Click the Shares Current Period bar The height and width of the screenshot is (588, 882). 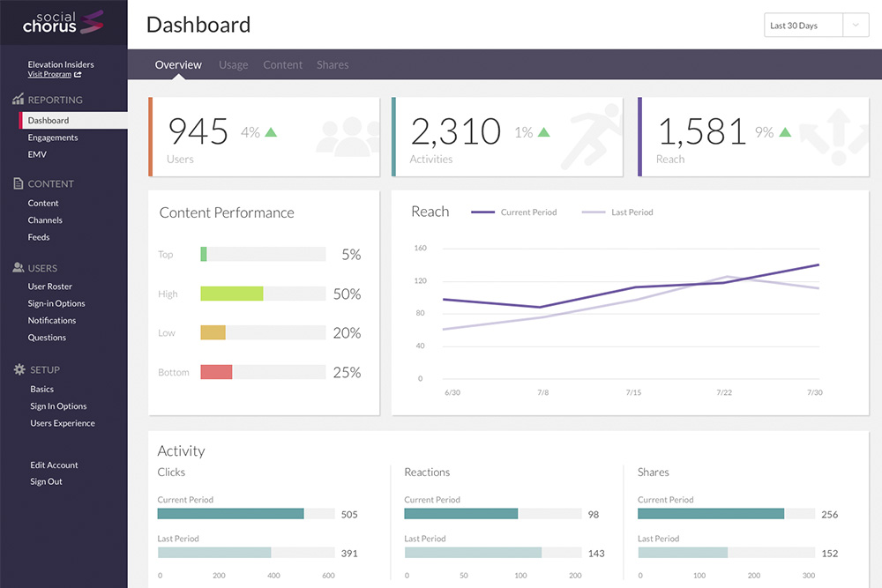711,513
